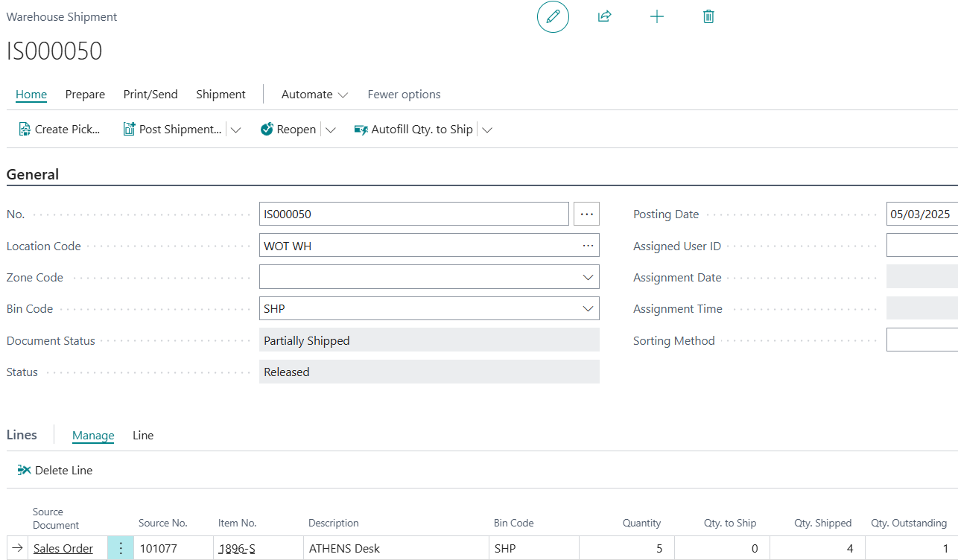Image resolution: width=958 pixels, height=560 pixels.
Task: Open the Sales Order row's three-dot menu
Action: [x=121, y=549]
